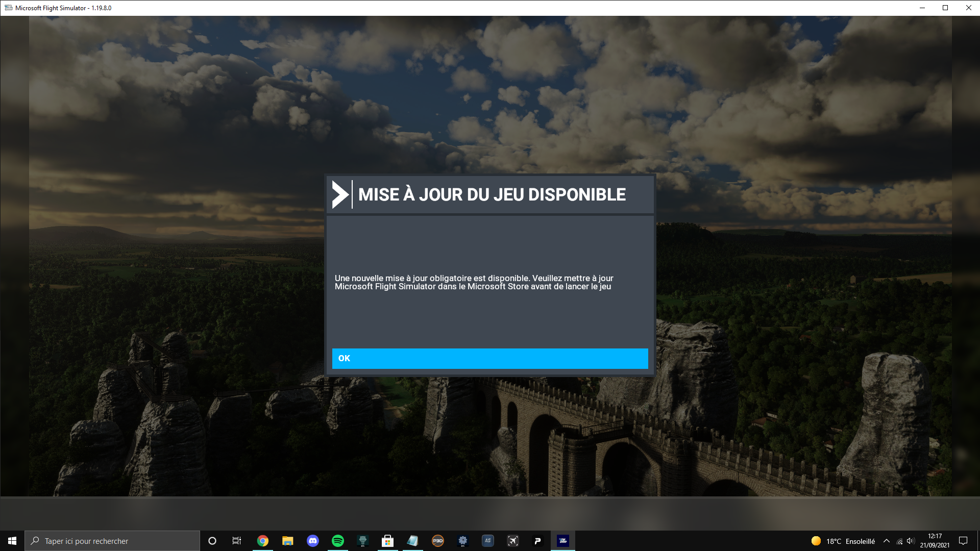Click OK on the update dialog
The image size is (980, 551).
pyautogui.click(x=489, y=358)
